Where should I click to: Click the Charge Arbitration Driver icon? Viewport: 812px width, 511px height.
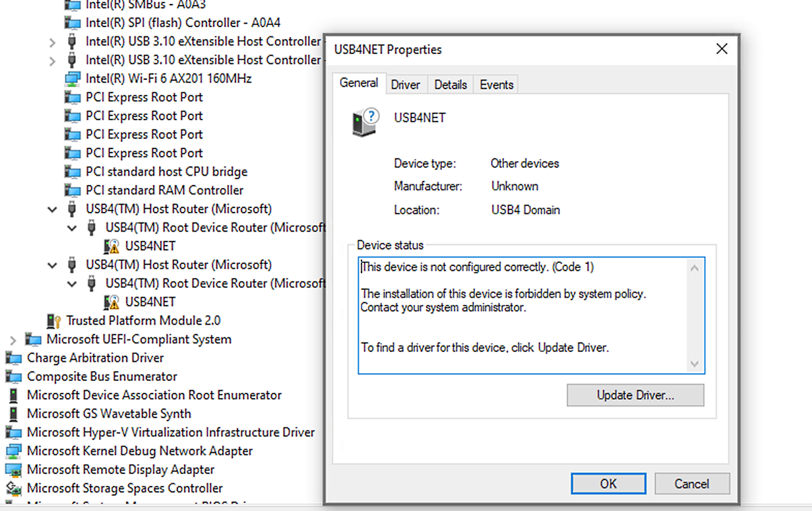click(13, 358)
